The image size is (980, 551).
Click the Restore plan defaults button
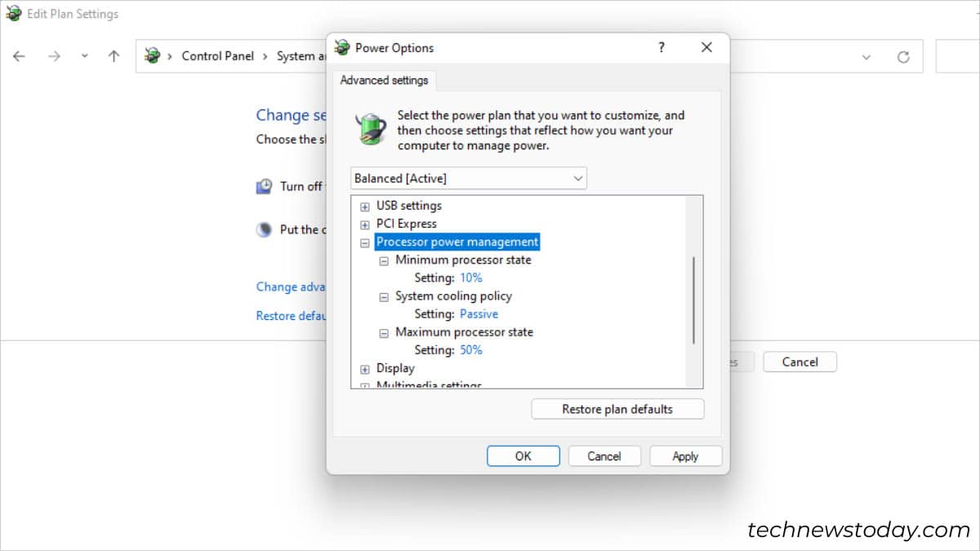[617, 408]
